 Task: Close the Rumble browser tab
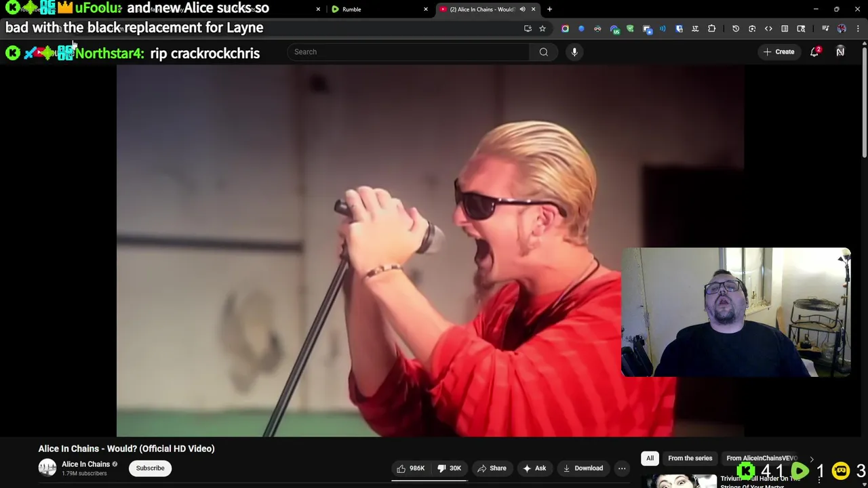pos(426,9)
